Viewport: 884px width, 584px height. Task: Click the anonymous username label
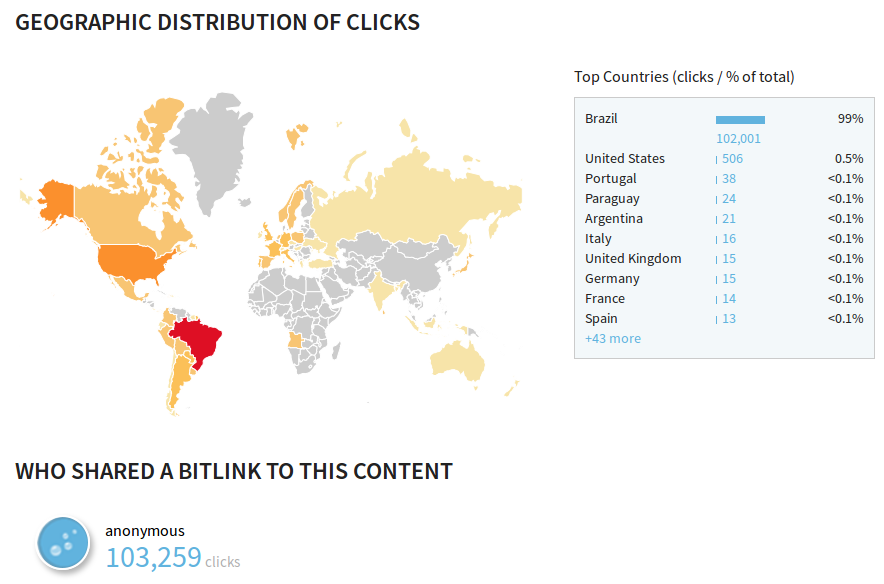point(145,531)
